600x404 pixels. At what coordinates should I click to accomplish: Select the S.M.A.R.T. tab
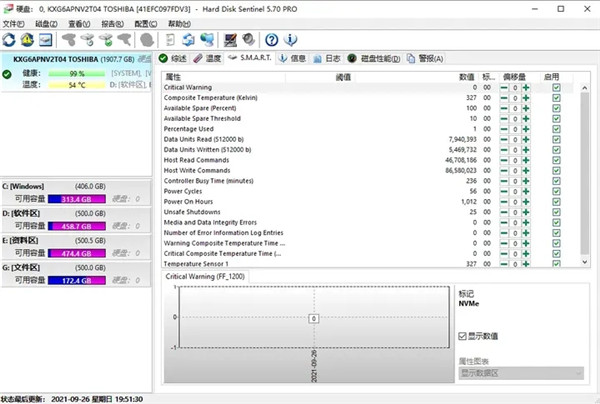pos(249,58)
